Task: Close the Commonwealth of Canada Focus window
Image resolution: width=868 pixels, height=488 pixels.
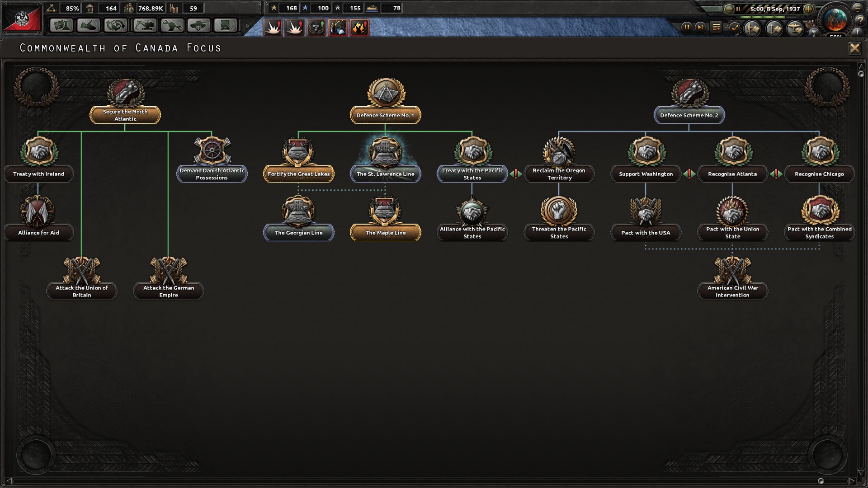Action: pos(854,48)
